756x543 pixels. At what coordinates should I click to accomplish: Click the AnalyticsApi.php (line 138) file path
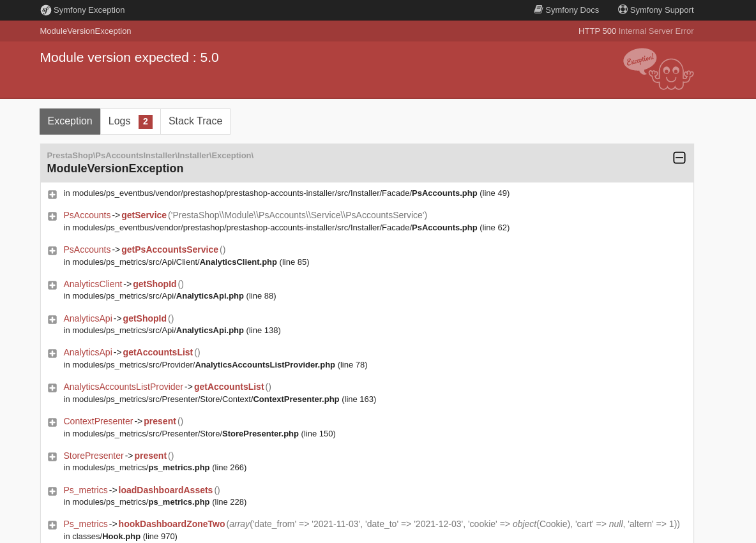[x=172, y=331]
